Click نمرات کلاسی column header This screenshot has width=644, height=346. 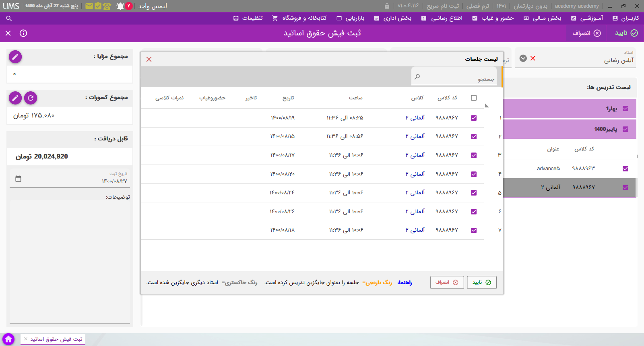point(169,98)
